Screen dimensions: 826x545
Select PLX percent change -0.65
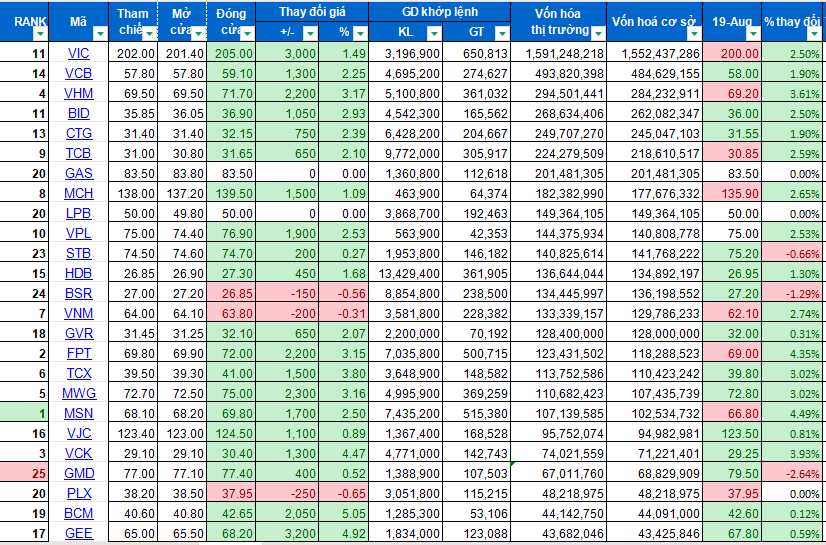tap(343, 494)
